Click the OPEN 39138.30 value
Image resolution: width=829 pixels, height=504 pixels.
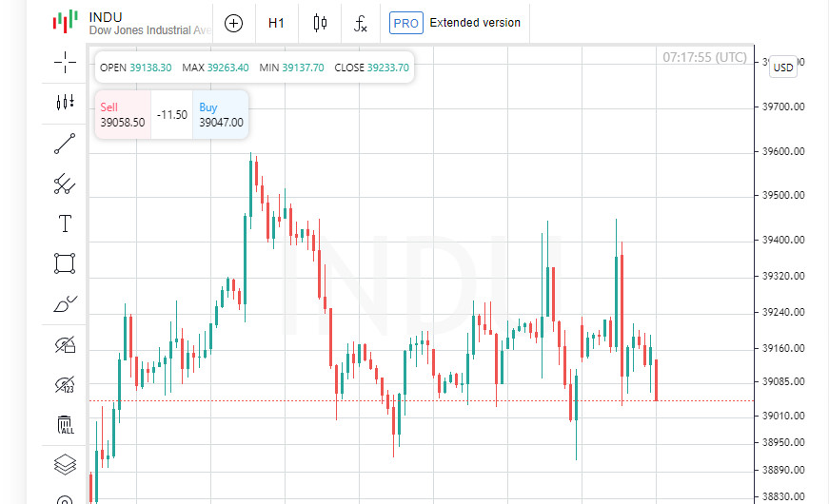tap(136, 68)
